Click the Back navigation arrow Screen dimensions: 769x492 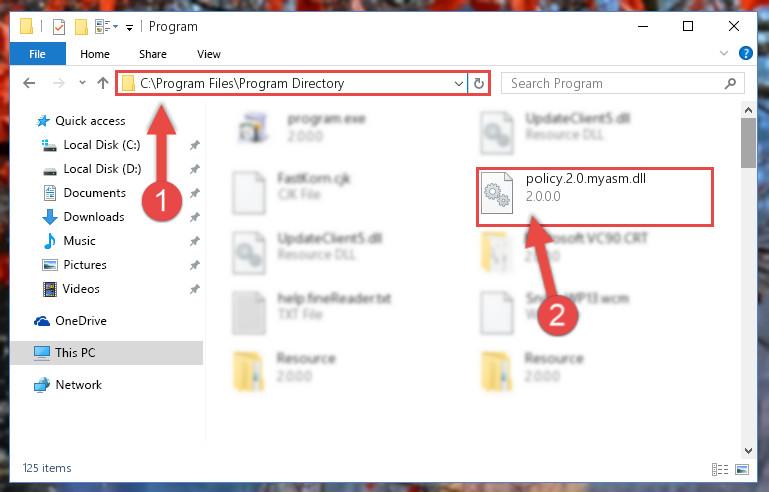coord(29,83)
